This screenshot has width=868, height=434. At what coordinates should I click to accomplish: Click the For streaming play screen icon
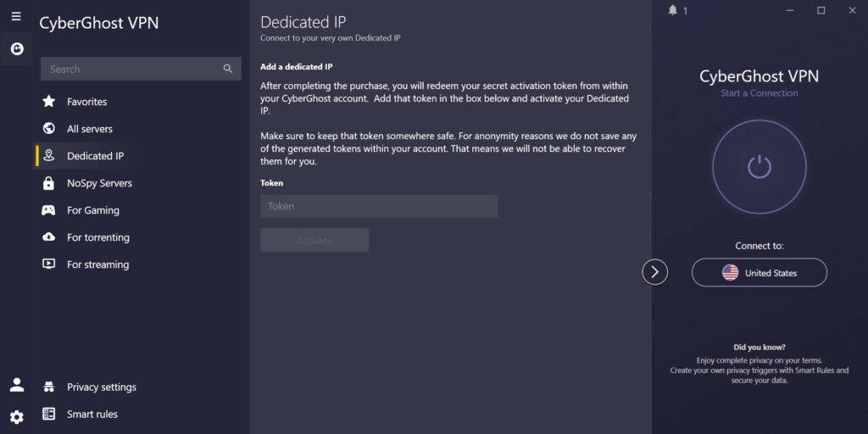coord(48,264)
